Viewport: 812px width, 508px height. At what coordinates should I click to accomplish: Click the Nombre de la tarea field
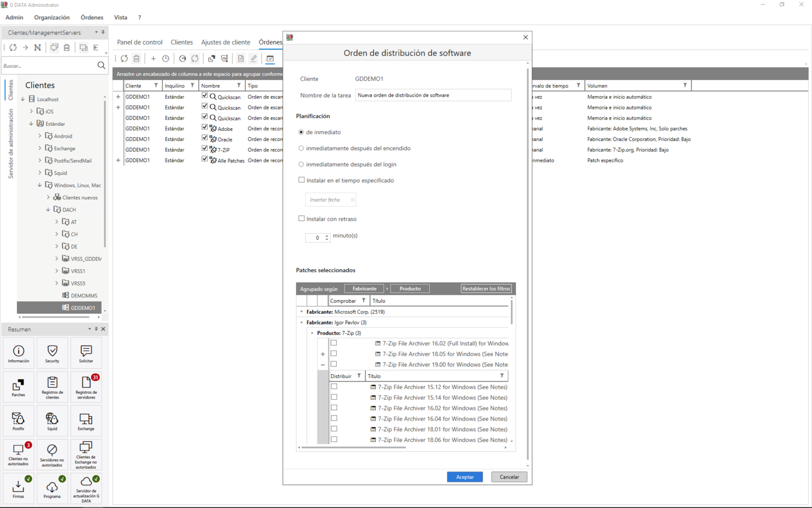(x=433, y=95)
